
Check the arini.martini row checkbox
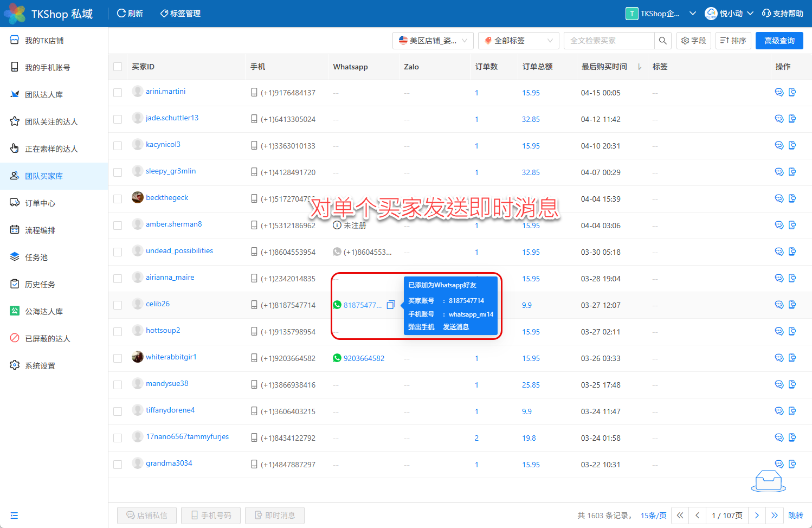point(118,93)
